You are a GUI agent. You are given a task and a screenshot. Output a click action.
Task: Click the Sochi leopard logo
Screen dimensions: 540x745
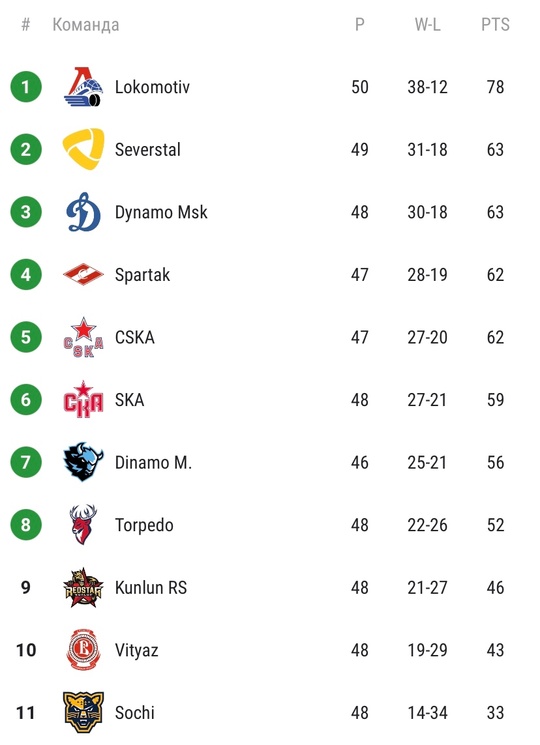[x=83, y=712]
